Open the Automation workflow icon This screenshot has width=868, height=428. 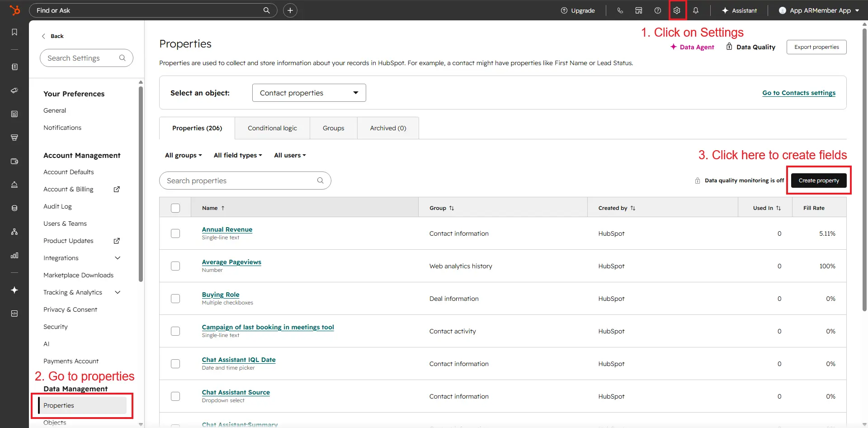click(14, 232)
